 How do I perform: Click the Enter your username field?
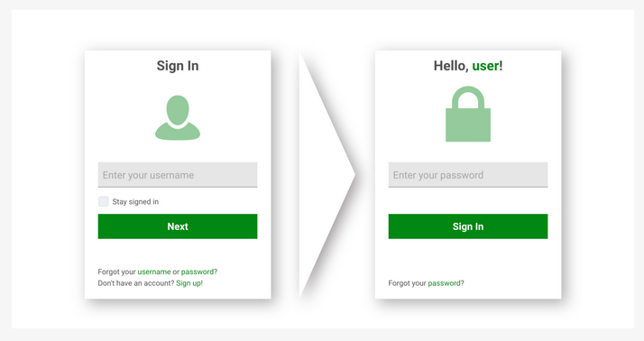tap(178, 175)
